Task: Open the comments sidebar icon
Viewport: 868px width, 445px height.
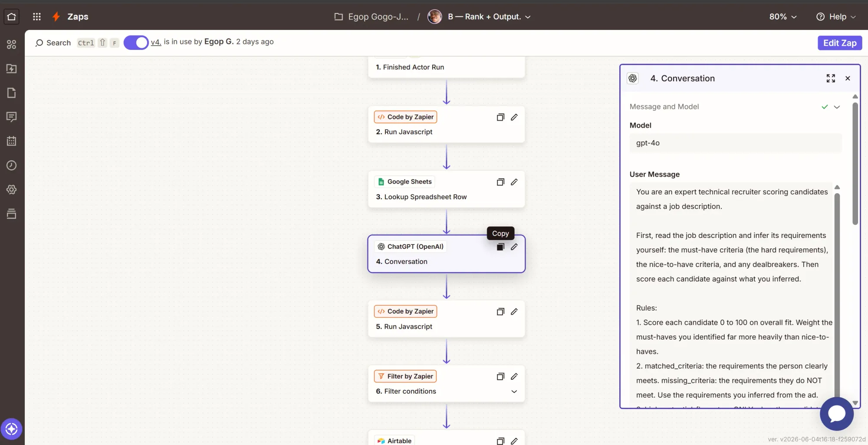Action: 12,117
